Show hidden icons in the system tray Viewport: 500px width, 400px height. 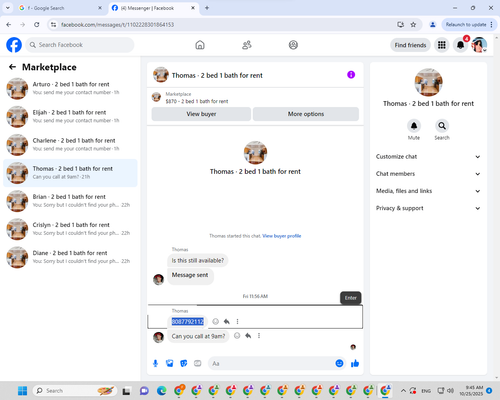pos(403,391)
